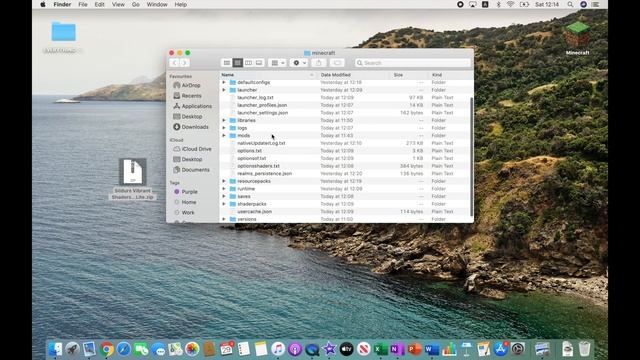Open Recents in the sidebar
The height and width of the screenshot is (360, 640).
click(x=187, y=96)
